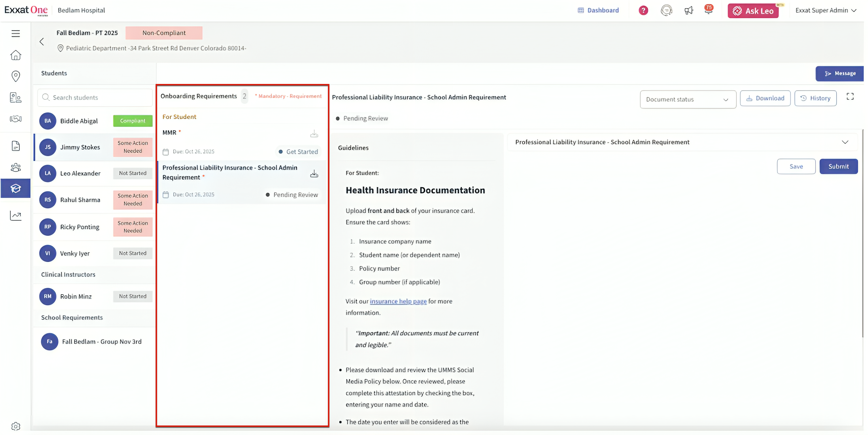Viewport: 868px width, 435px height.
Task: Open the settings gear icon
Action: [16, 426]
